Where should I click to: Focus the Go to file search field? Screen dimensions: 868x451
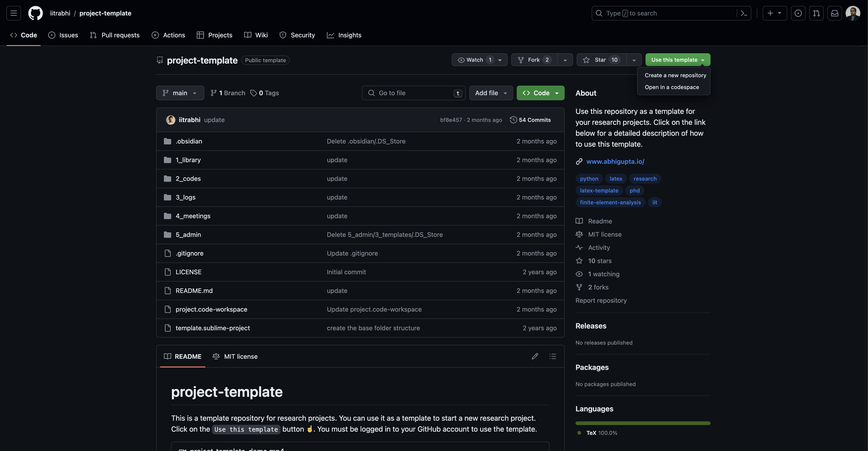[x=414, y=93]
